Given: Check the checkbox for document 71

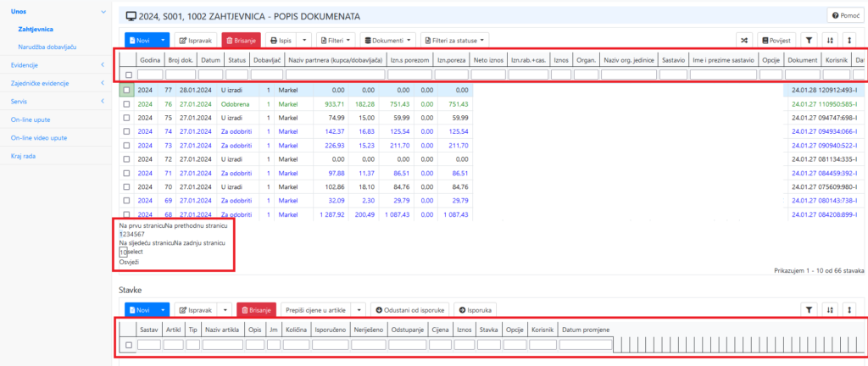Looking at the screenshot, I should point(127,173).
